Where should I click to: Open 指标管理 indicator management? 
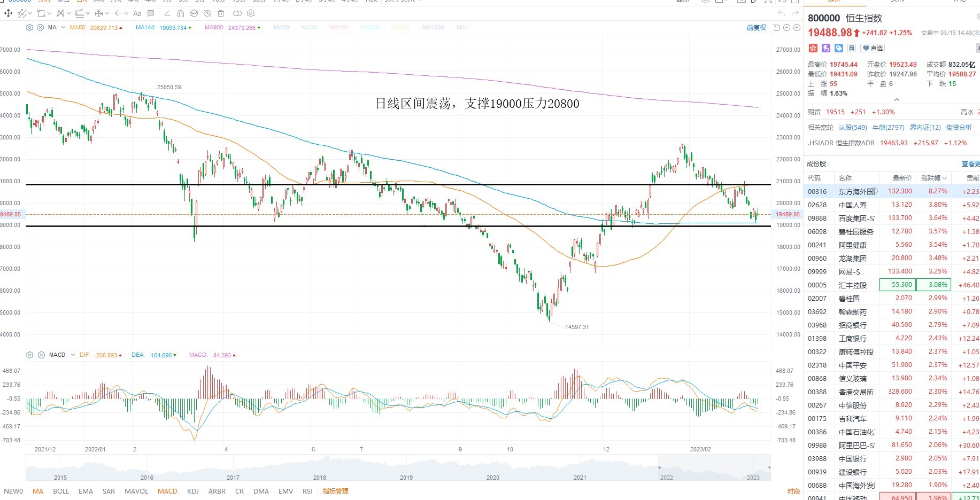[x=335, y=491]
